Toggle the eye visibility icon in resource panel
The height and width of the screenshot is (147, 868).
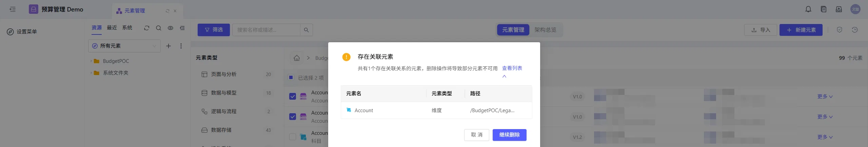(171, 28)
